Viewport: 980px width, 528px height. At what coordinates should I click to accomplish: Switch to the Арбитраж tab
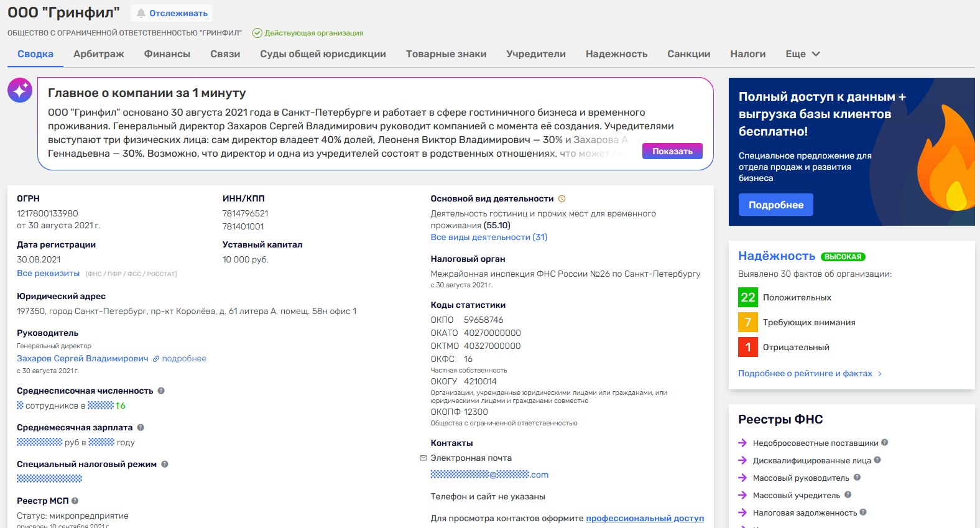coord(99,54)
